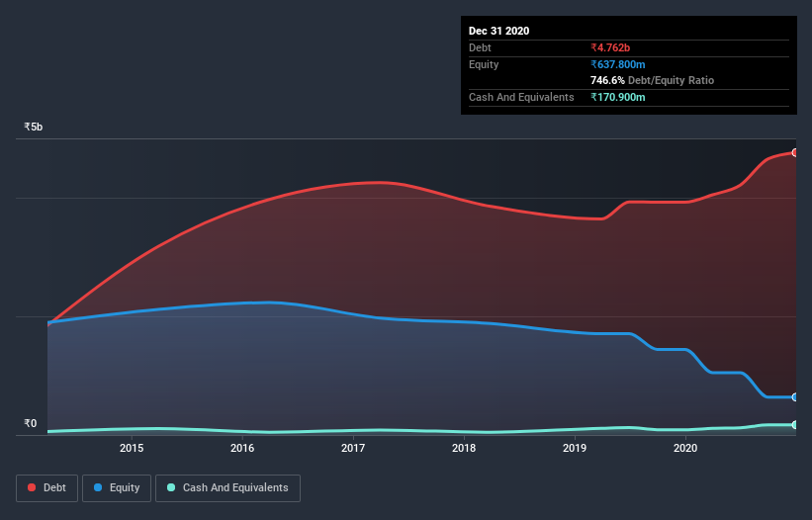Click the 2018 x-axis label
This screenshot has width=812, height=520.
coord(464,448)
